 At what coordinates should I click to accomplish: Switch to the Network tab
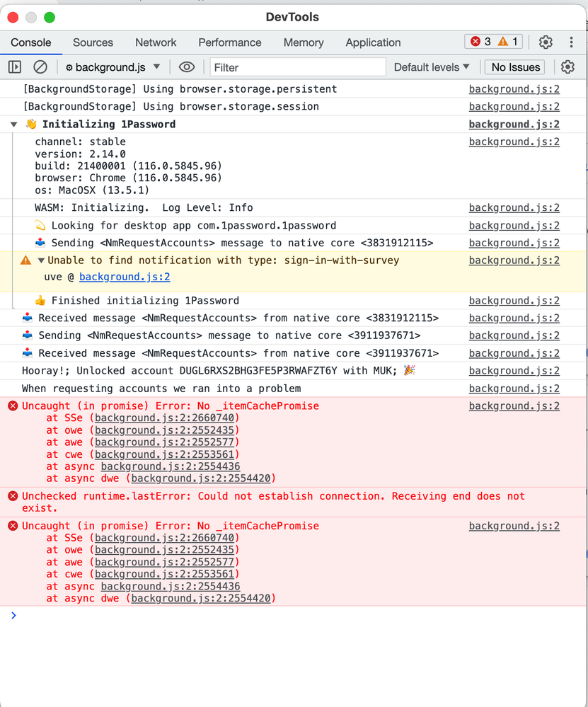coord(156,42)
